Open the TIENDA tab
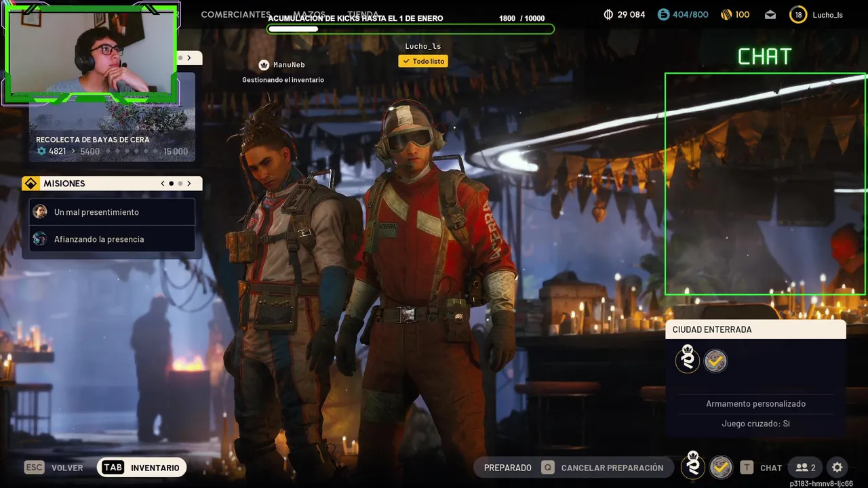The height and width of the screenshot is (488, 868). tap(363, 14)
